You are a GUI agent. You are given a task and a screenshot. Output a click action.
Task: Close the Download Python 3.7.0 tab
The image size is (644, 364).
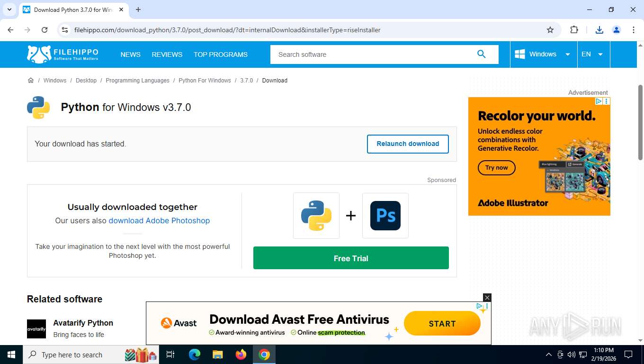pyautogui.click(x=121, y=9)
